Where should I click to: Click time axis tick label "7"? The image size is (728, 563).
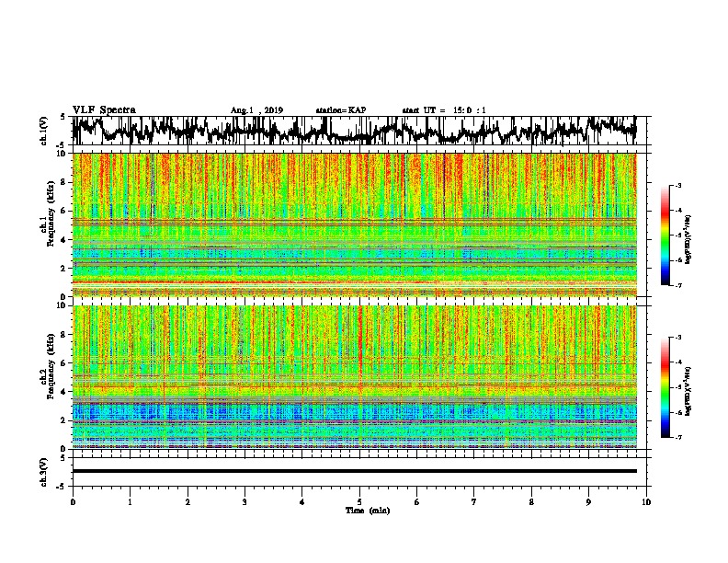click(474, 501)
